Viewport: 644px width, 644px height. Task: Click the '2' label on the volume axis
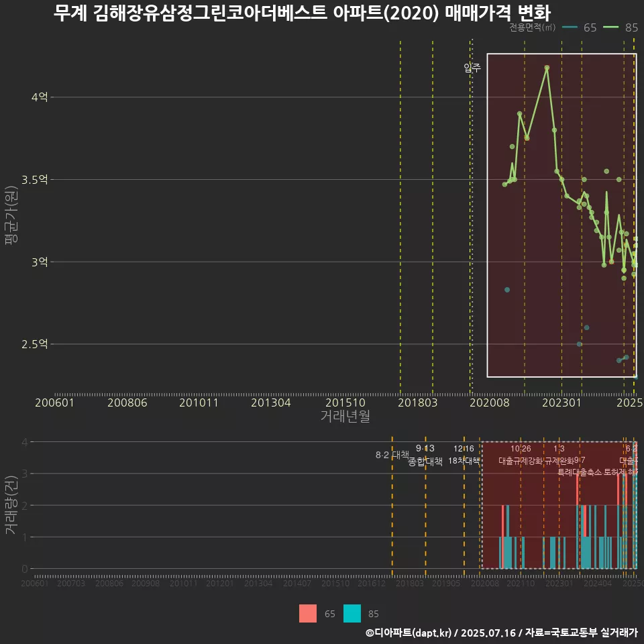25,506
